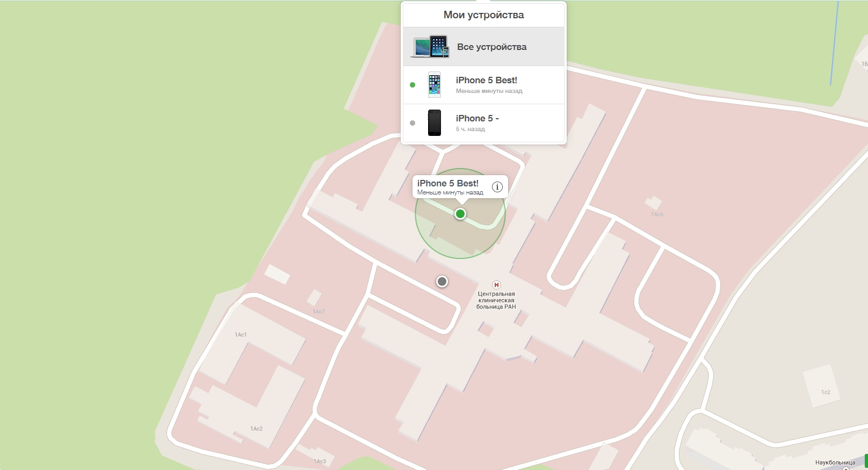Click the gray offline device pin

point(442,281)
